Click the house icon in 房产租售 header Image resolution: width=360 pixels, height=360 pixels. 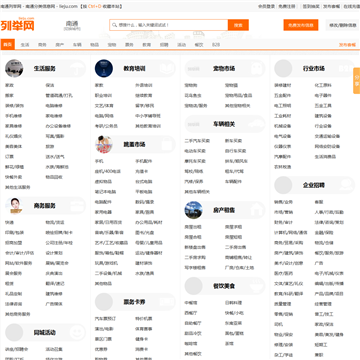[x=257, y=210]
